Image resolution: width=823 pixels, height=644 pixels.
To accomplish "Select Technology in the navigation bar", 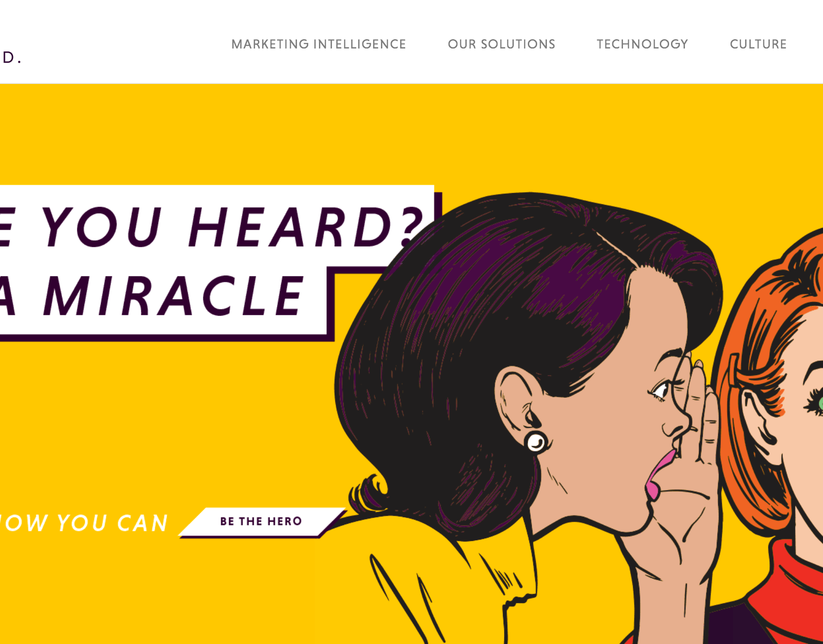I will point(642,44).
